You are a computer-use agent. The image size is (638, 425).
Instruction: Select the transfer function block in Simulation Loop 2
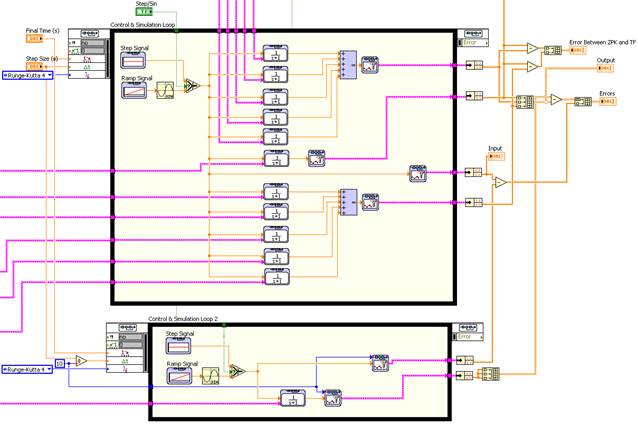293,398
